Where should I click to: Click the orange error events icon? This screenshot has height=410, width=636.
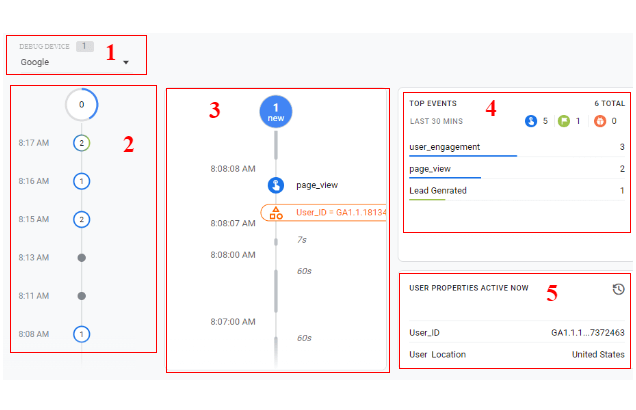tap(600, 121)
